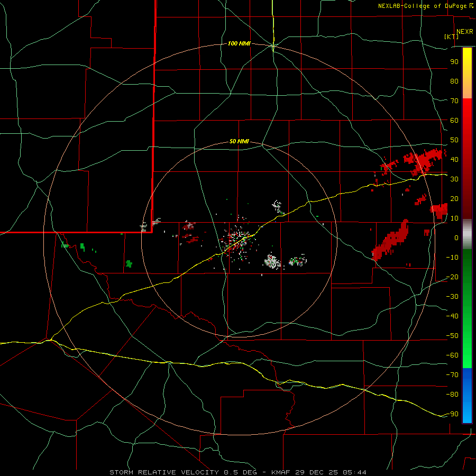Pick the orange segment of the color bar
476x476 pixels.
(467, 89)
